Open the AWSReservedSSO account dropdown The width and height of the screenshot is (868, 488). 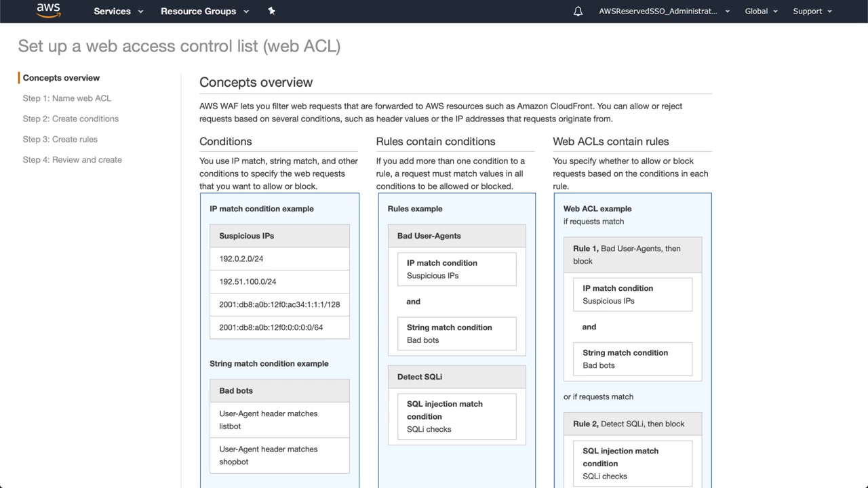coord(664,12)
